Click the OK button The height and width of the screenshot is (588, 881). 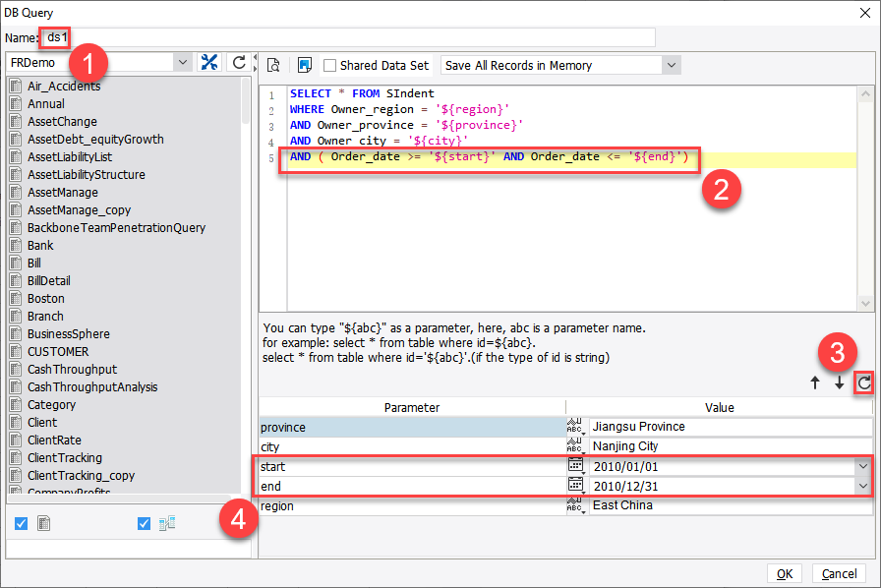[x=785, y=573]
